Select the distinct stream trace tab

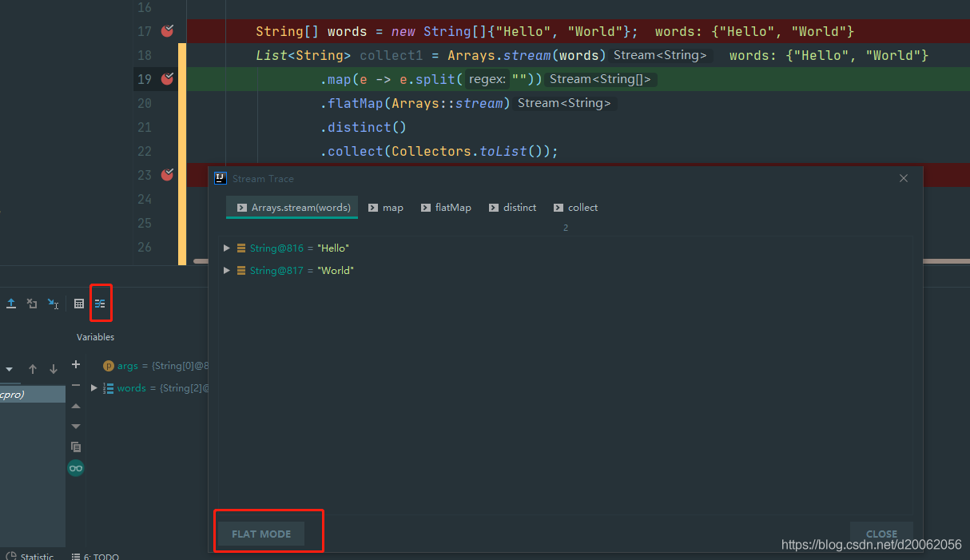coord(512,207)
